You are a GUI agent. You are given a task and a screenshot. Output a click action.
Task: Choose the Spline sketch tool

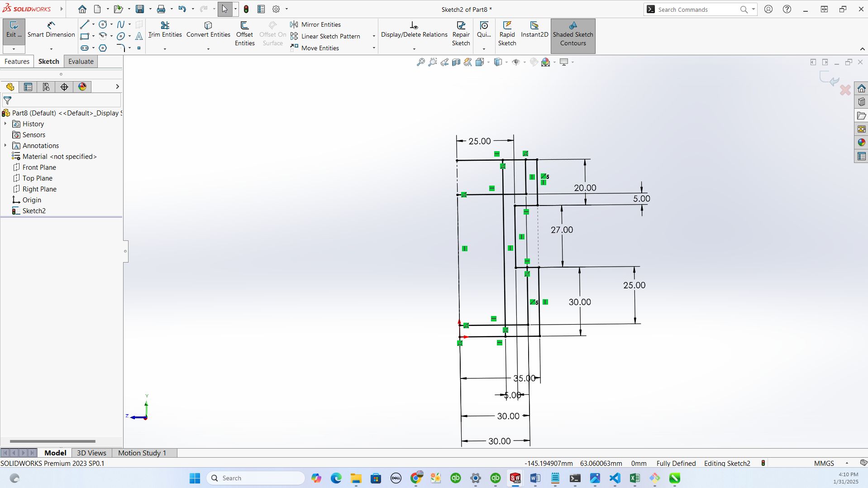(x=120, y=24)
